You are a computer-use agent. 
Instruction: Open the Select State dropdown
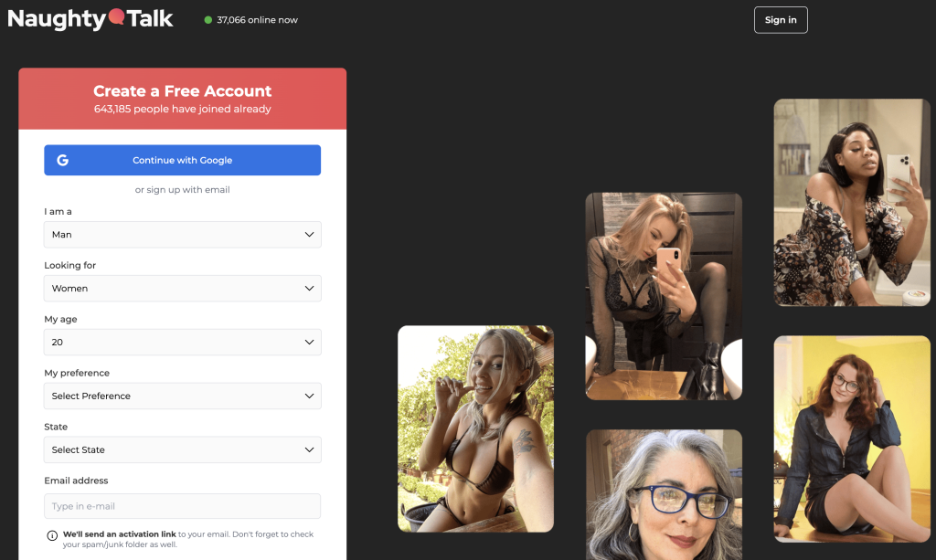[182, 449]
